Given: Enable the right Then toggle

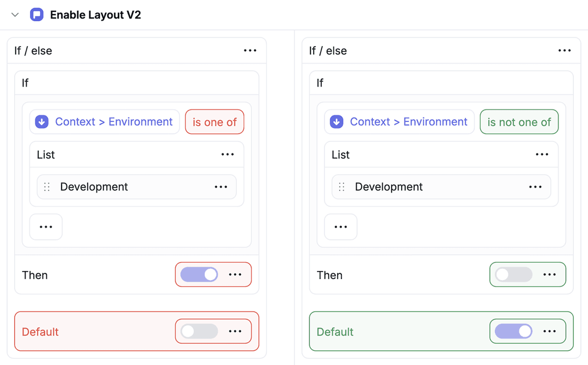Looking at the screenshot, I should tap(513, 275).
